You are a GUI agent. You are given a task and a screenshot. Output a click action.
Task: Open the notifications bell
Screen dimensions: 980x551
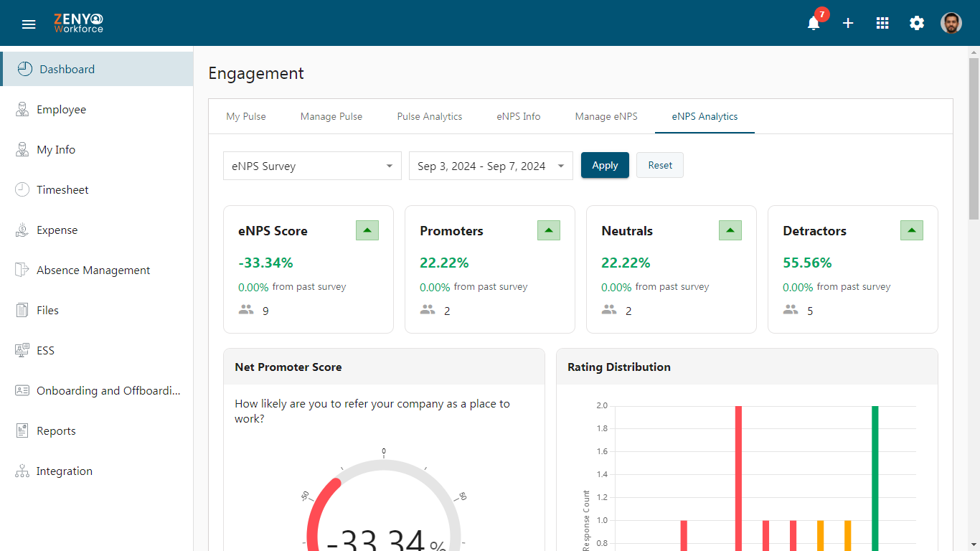814,23
